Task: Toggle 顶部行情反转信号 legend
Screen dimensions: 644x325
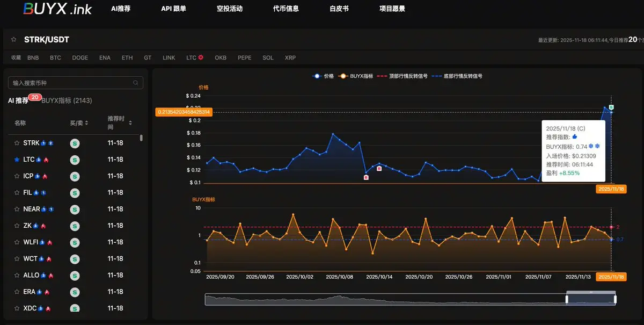Action: click(402, 76)
